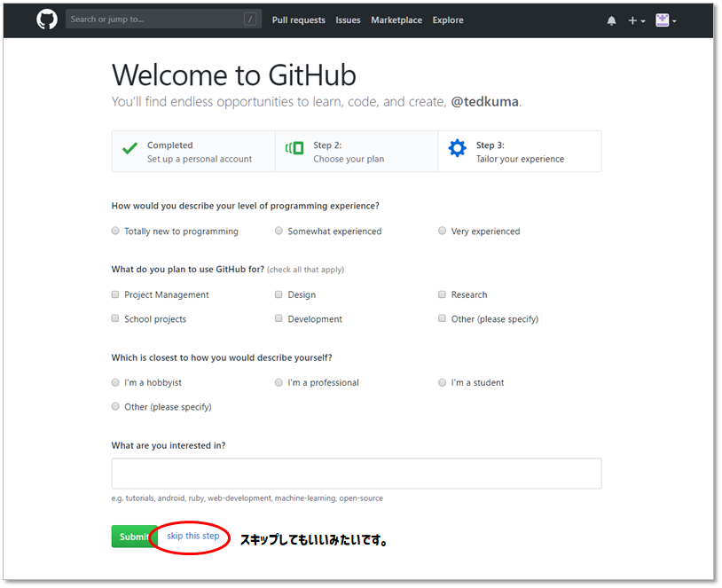Screen dimensions: 722x588
Task: Enable the Research checkbox
Action: 442,294
